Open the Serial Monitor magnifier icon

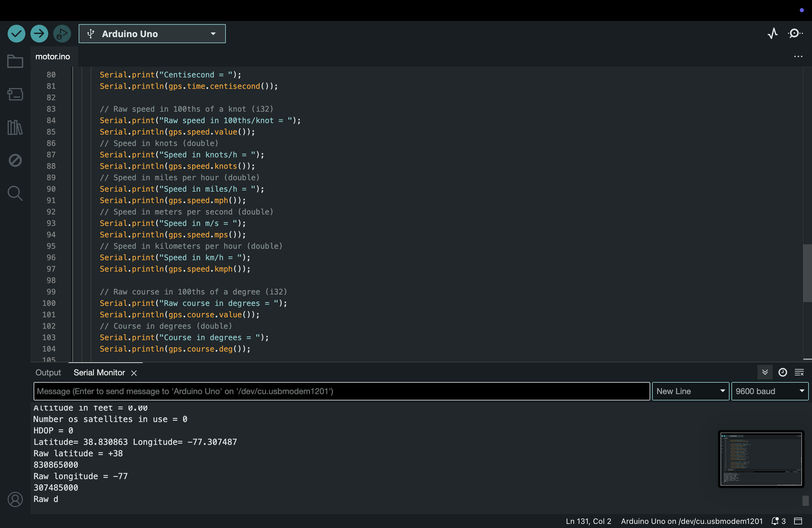click(x=795, y=33)
